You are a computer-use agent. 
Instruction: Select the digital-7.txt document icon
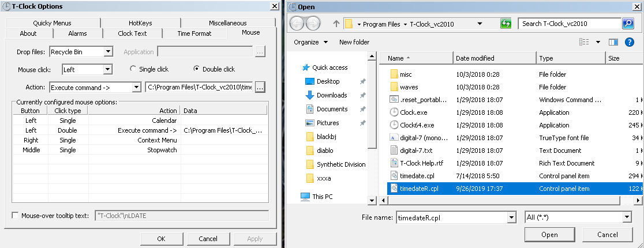coord(394,151)
